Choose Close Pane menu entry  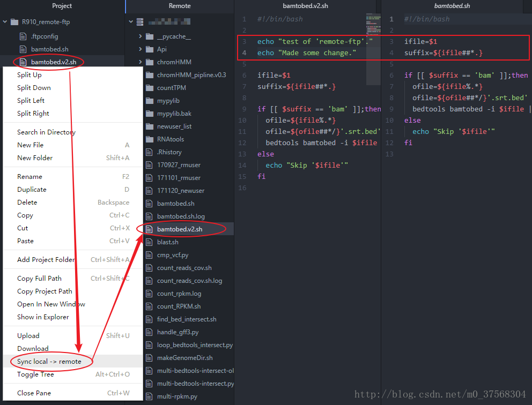coord(73,393)
